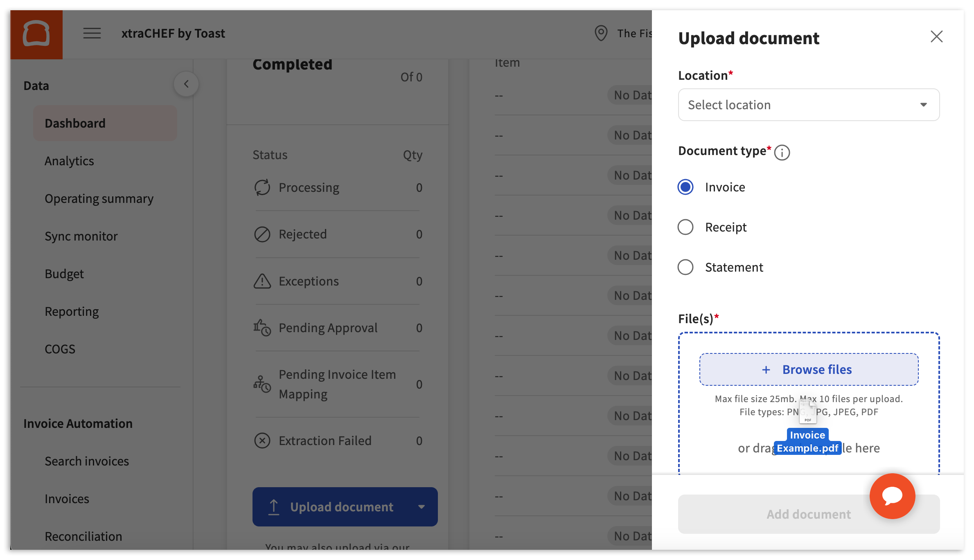Open the hamburger menu icon
Viewport: 974px width, 560px height.
point(92,33)
